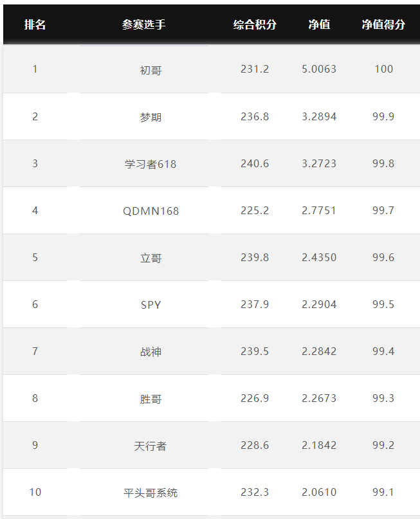Select contestant 学习者618
Screen dimensions: 420x519
(151, 164)
